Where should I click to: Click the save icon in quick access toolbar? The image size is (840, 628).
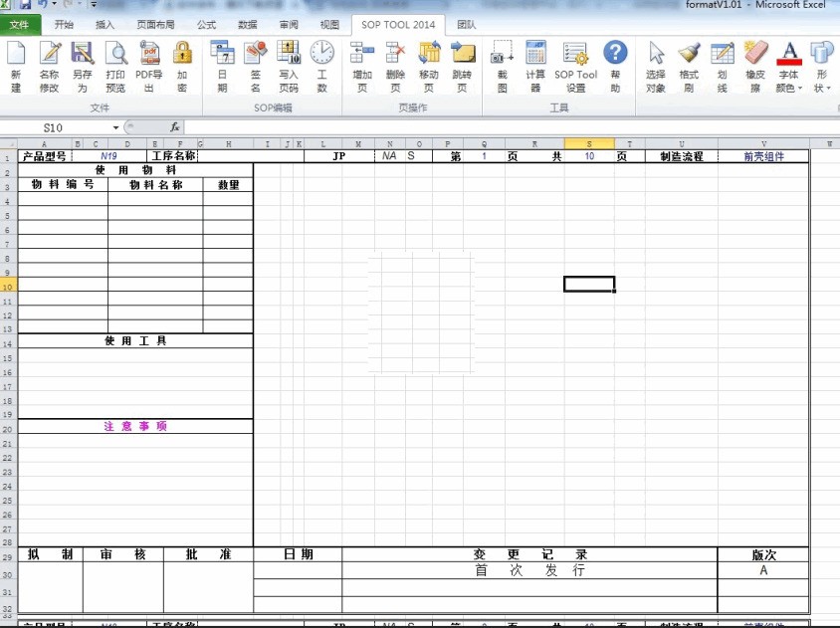pyautogui.click(x=25, y=4)
